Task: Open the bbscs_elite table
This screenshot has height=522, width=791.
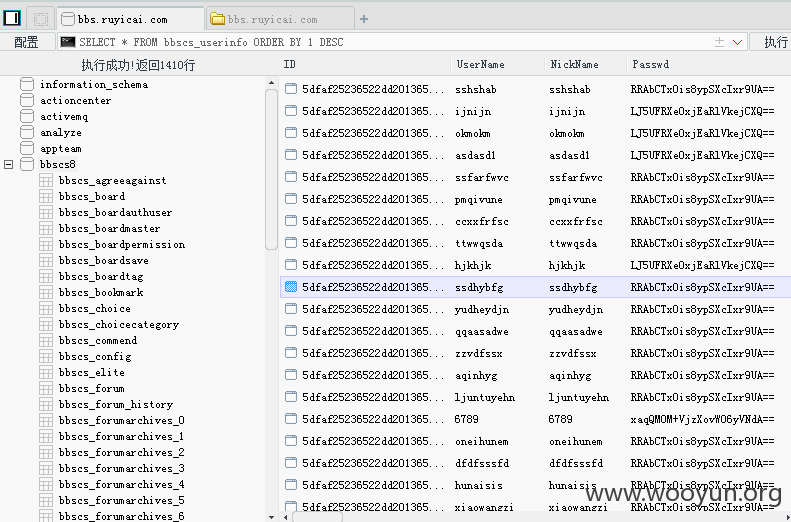Action: click(91, 372)
